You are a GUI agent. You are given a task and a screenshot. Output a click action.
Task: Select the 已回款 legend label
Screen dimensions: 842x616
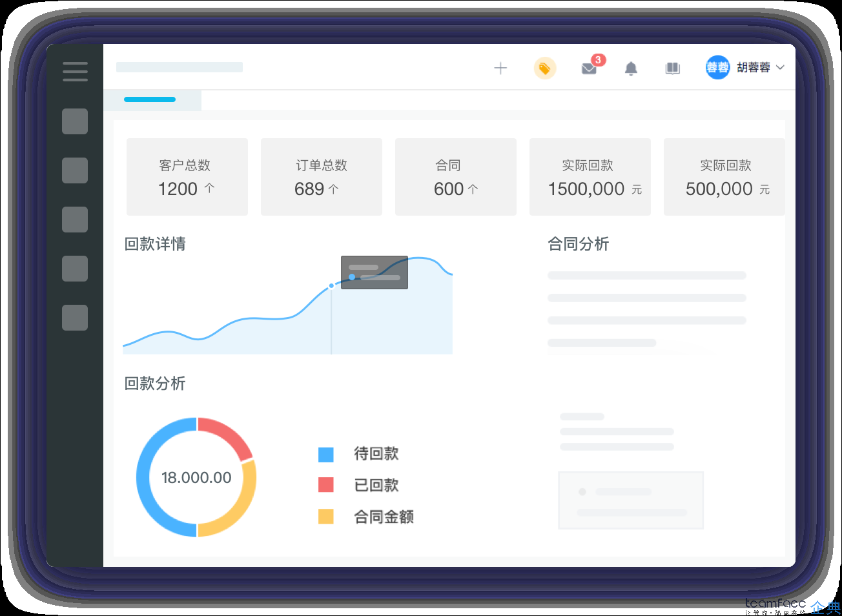coord(376,485)
